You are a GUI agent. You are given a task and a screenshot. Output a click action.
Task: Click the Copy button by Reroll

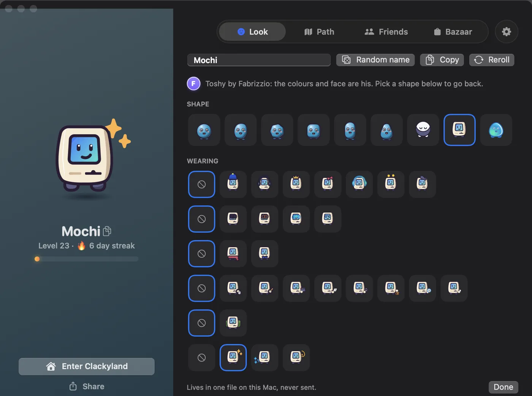point(442,60)
